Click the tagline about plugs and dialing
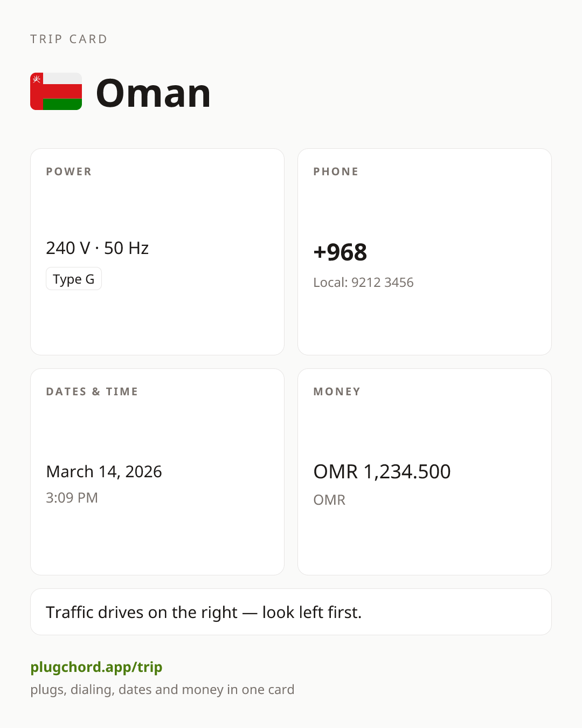The width and height of the screenshot is (582, 728). point(162,690)
